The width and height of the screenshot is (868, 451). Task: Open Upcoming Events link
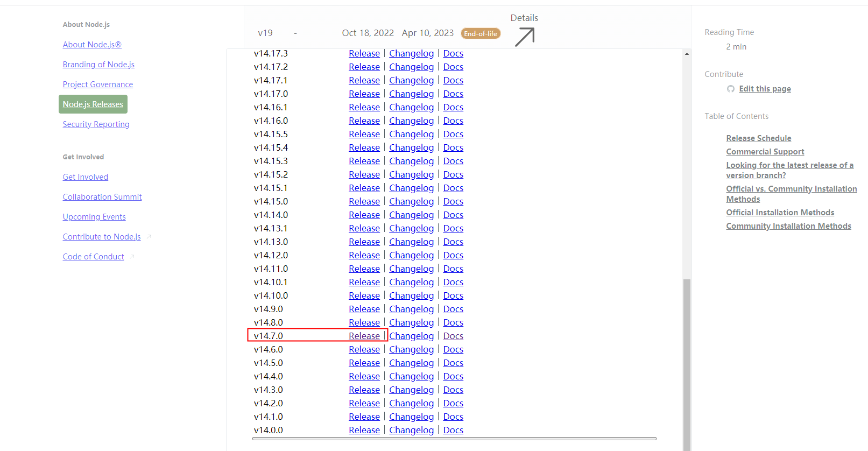click(94, 217)
